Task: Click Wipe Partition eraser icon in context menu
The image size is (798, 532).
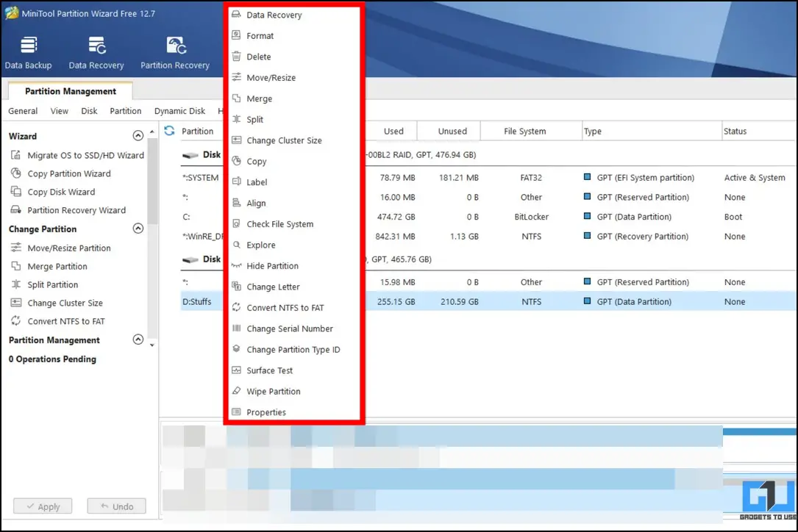Action: (x=236, y=391)
